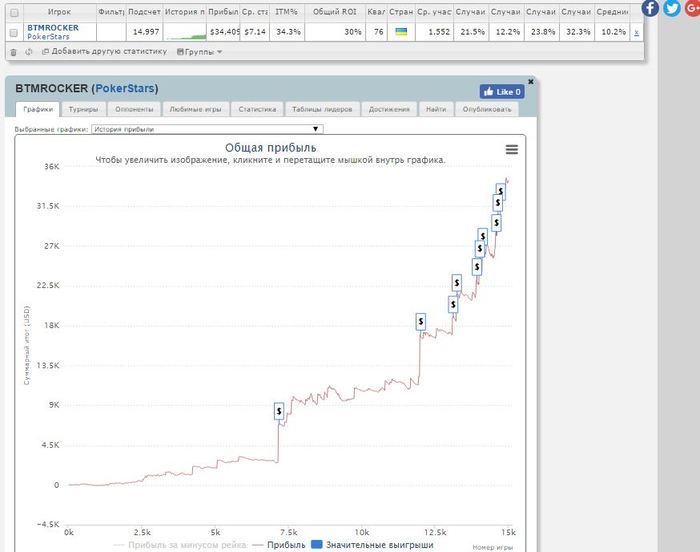Screen dimensions: 700x552
Task: Click refresh icon next to trash
Action: point(29,52)
